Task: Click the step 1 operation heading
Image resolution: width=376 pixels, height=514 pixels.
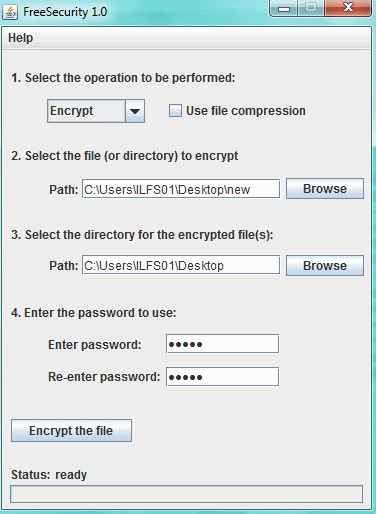Action: [123, 78]
